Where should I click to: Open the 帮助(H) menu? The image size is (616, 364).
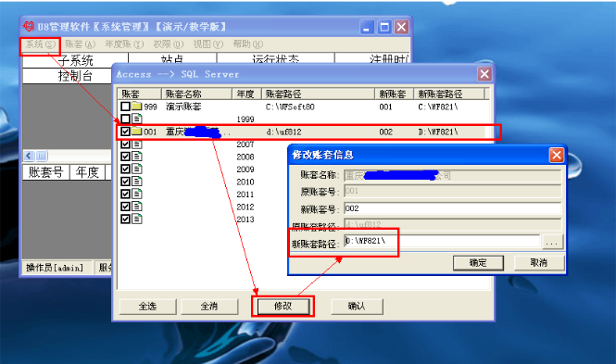click(248, 44)
